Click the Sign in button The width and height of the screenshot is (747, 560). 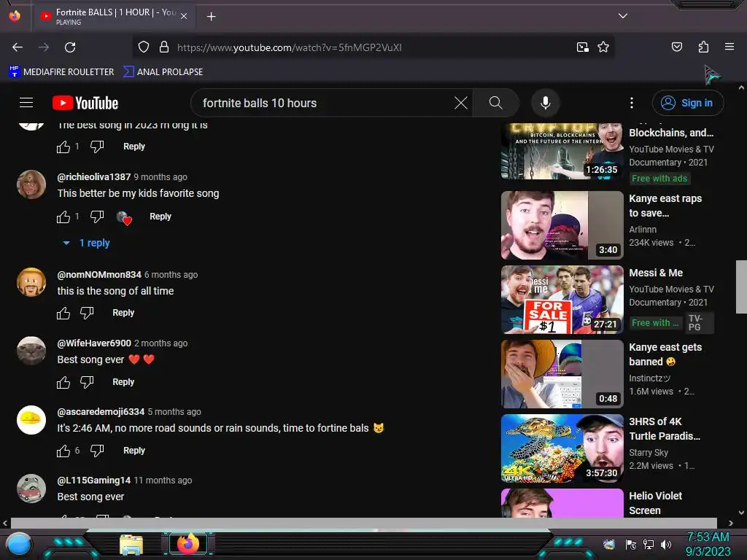(x=687, y=103)
